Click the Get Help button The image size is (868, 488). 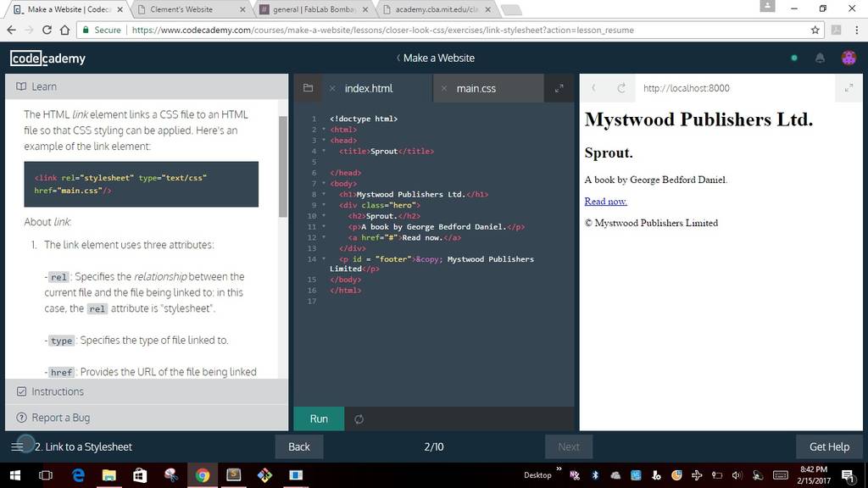click(829, 446)
